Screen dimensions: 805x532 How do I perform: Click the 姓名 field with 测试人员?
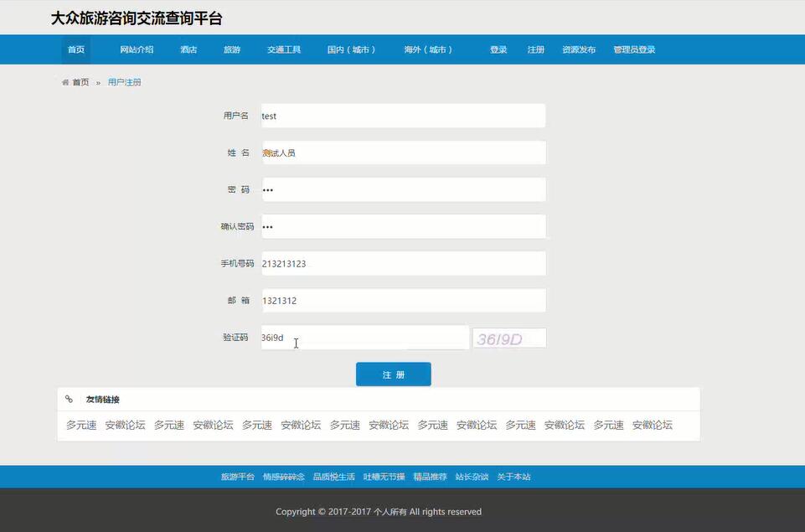[404, 152]
